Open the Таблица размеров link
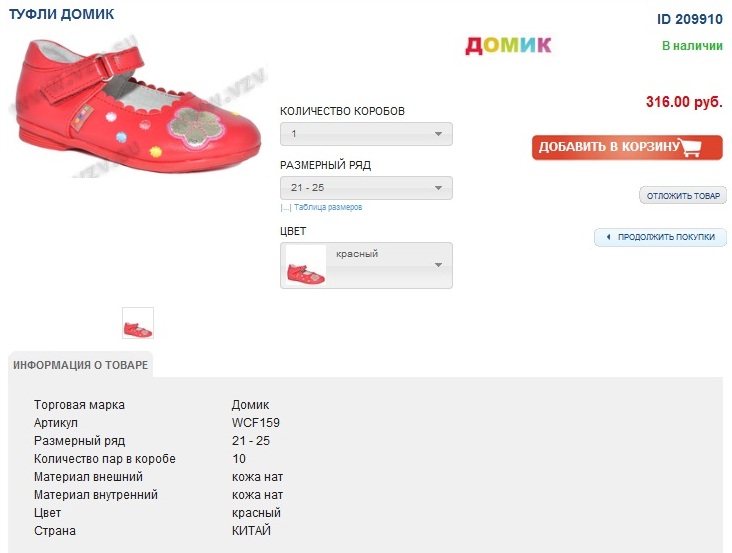 pos(328,208)
